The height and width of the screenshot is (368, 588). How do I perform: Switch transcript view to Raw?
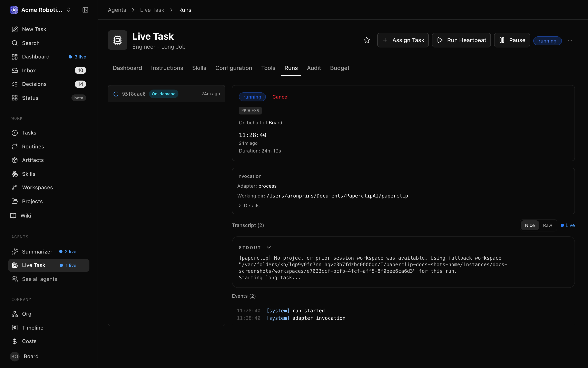tap(547, 225)
